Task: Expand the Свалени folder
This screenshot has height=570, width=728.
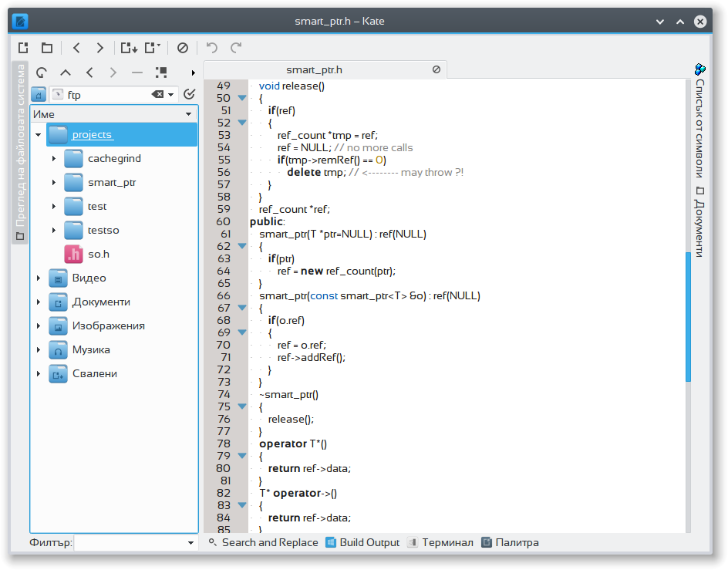Action: coord(38,374)
